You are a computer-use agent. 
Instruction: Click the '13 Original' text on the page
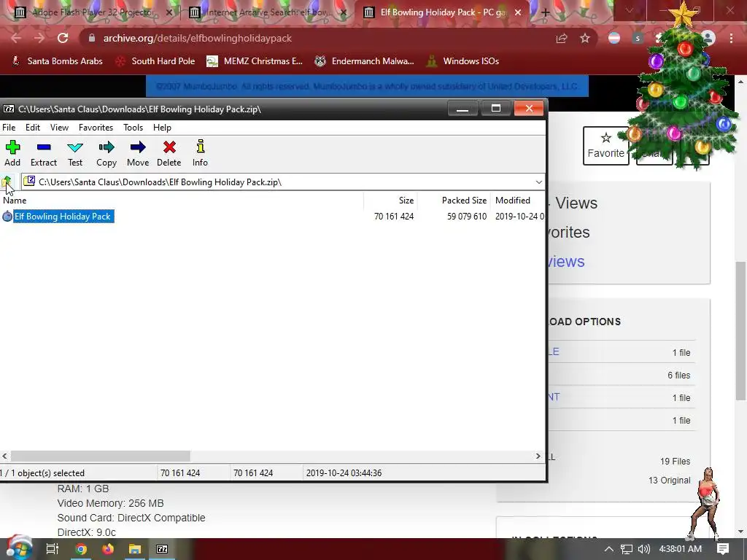(x=670, y=480)
